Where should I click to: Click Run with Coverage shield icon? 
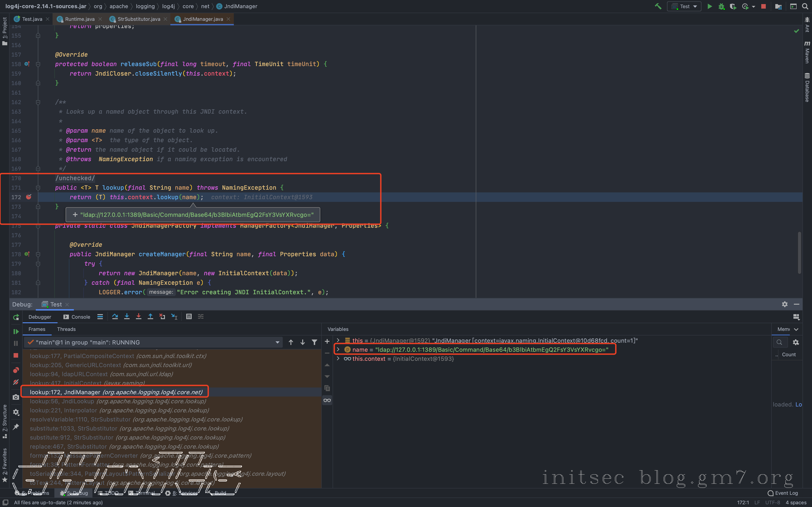(733, 6)
